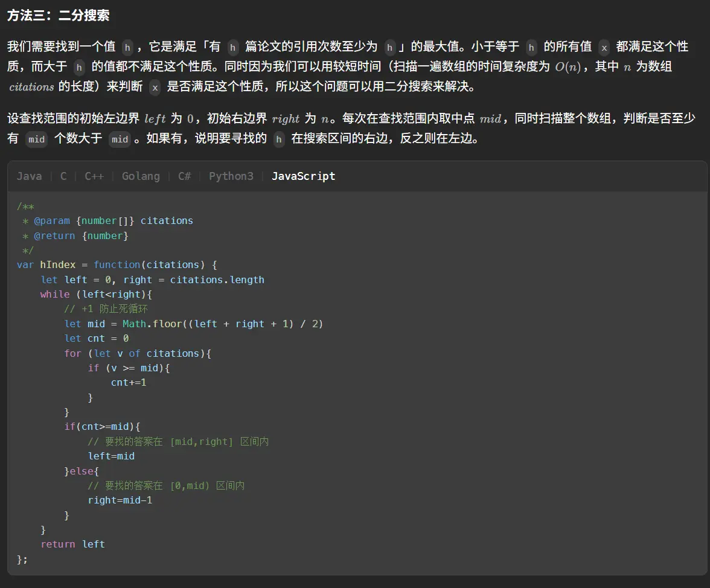The width and height of the screenshot is (710, 588).
Task: Click the cnt+=1 statement
Action: tap(129, 382)
